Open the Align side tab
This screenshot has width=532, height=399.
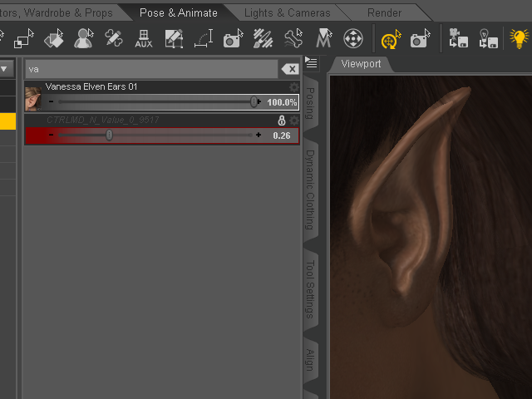(x=310, y=359)
